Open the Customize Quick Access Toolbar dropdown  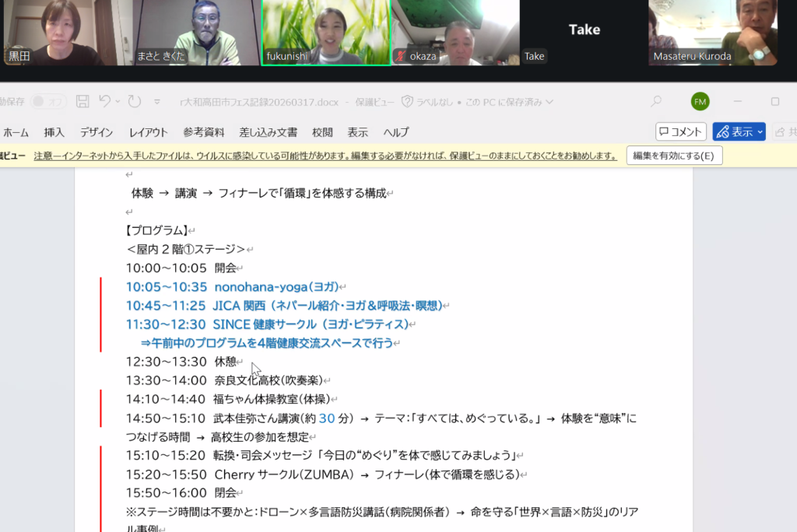click(x=157, y=102)
